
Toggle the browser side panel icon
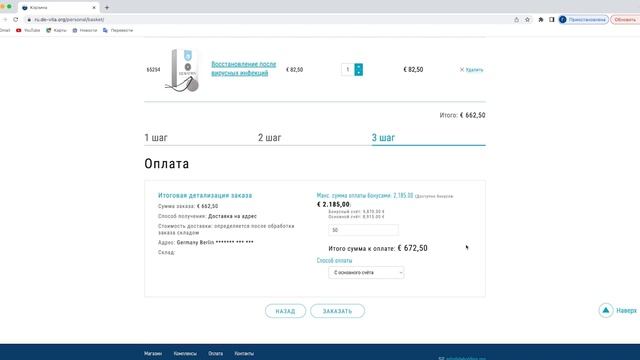pos(551,20)
